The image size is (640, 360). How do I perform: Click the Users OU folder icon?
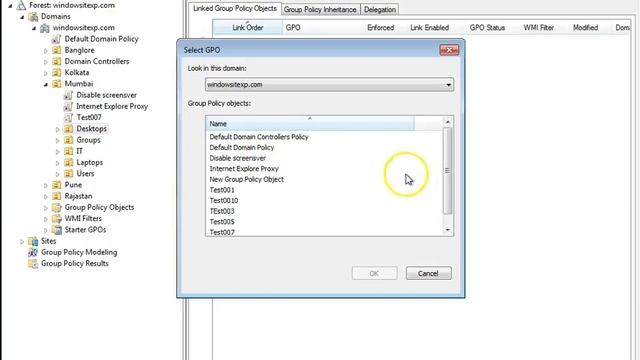pos(69,174)
